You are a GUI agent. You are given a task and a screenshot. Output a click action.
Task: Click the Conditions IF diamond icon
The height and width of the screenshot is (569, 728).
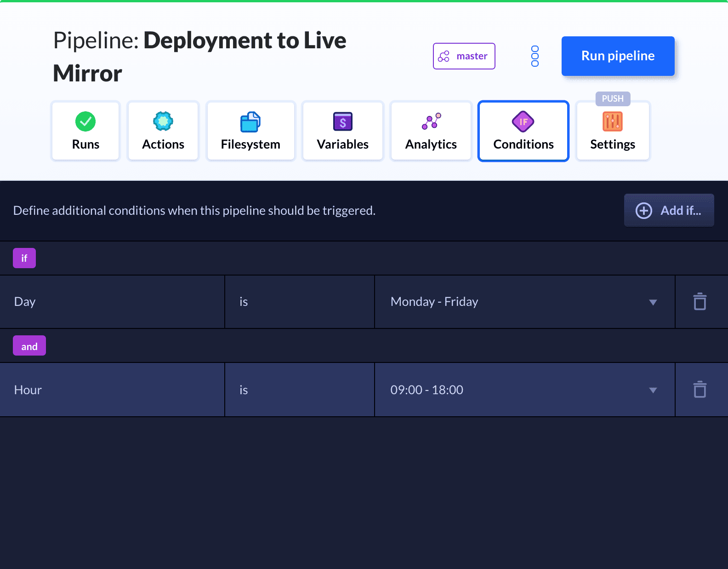pos(523,121)
